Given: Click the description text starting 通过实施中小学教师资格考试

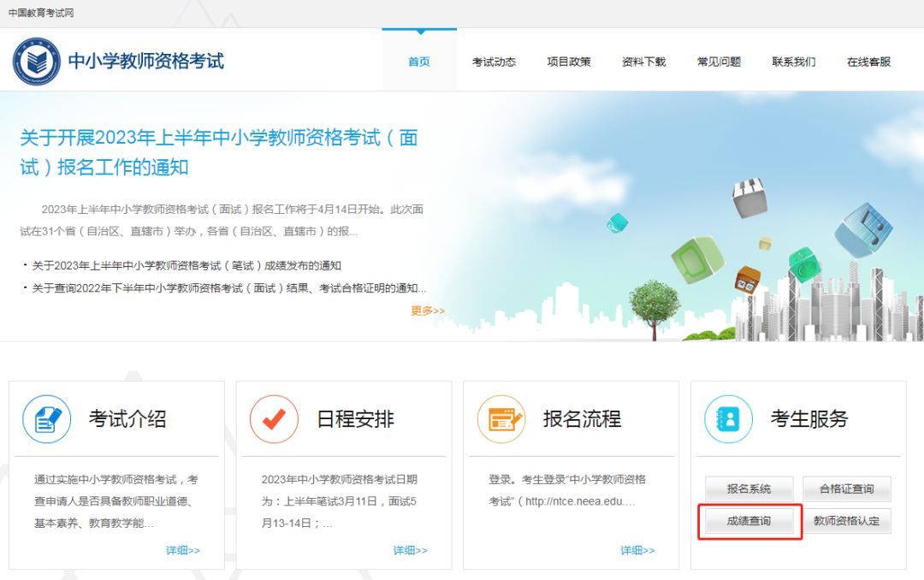Looking at the screenshot, I should tap(116, 501).
